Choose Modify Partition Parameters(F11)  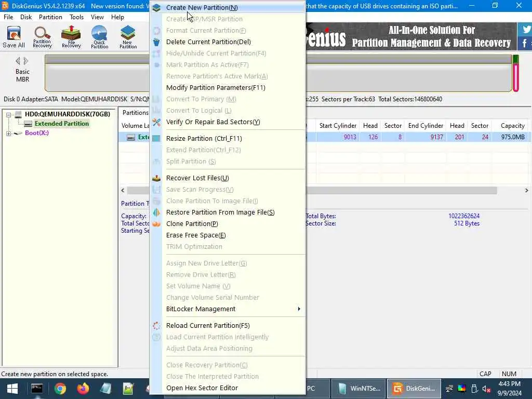pos(228,87)
